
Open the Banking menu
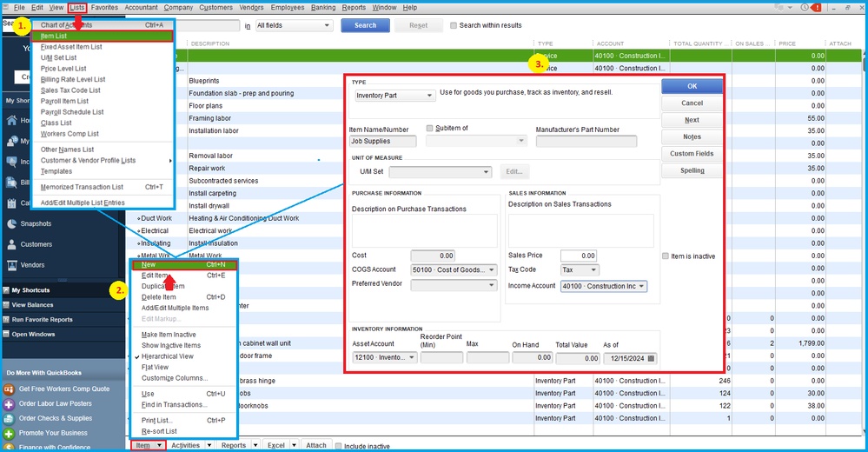[323, 8]
